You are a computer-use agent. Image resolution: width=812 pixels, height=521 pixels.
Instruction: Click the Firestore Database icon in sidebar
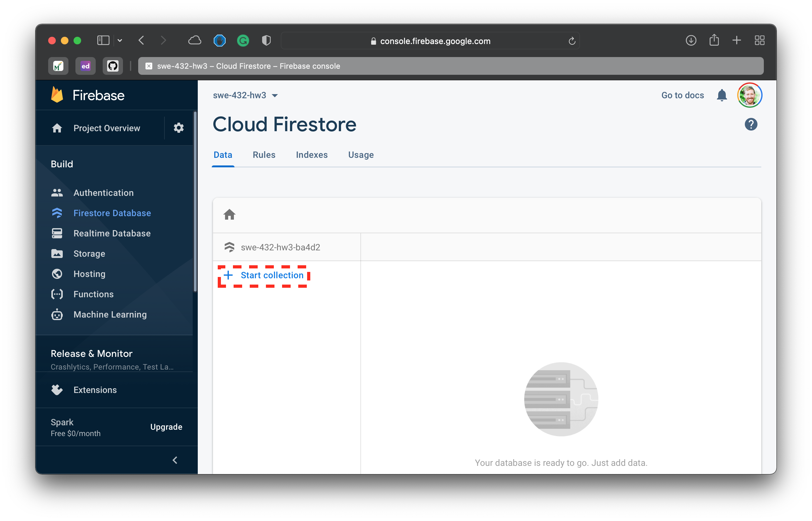[x=58, y=213]
